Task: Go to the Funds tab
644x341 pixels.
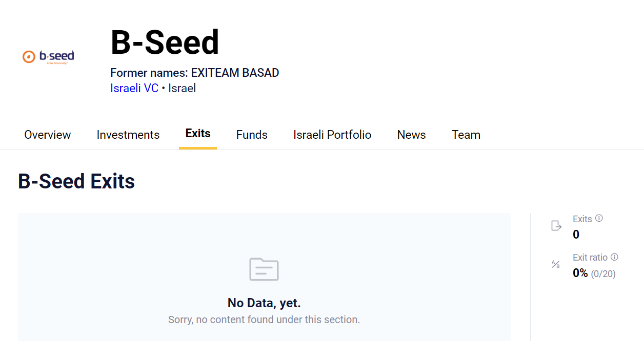Action: click(252, 135)
